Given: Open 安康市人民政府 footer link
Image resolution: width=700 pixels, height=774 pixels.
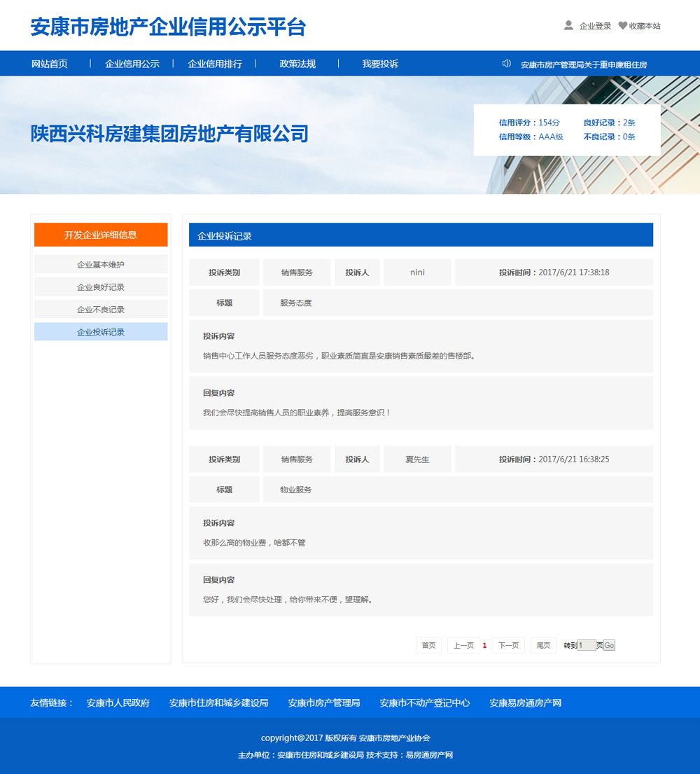Looking at the screenshot, I should pyautogui.click(x=118, y=703).
